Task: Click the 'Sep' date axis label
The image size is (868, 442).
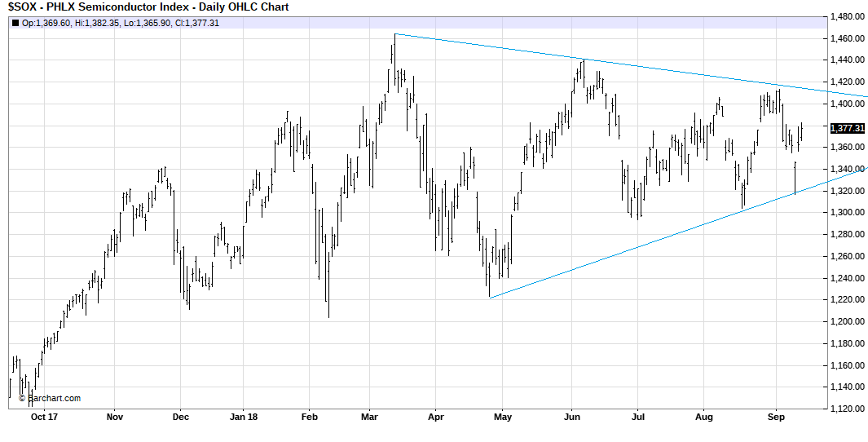Action: [x=776, y=417]
